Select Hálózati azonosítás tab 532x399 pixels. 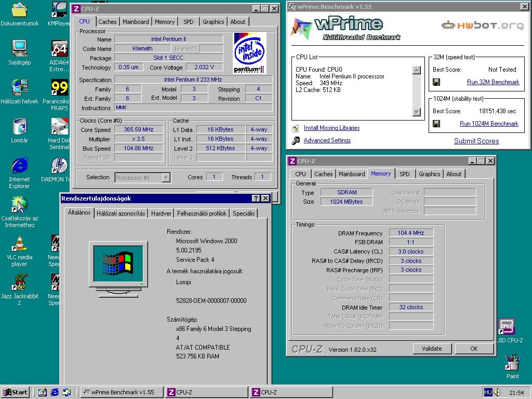121,214
